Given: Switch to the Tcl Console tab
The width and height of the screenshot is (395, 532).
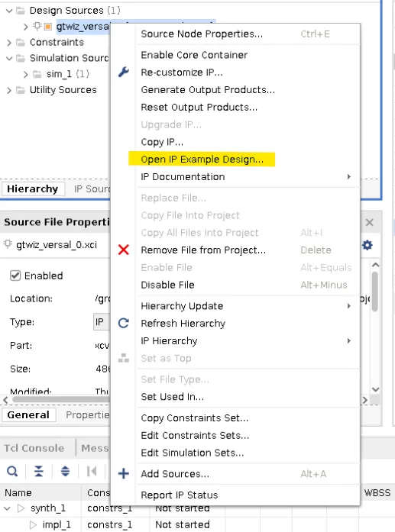Looking at the screenshot, I should point(34,448).
